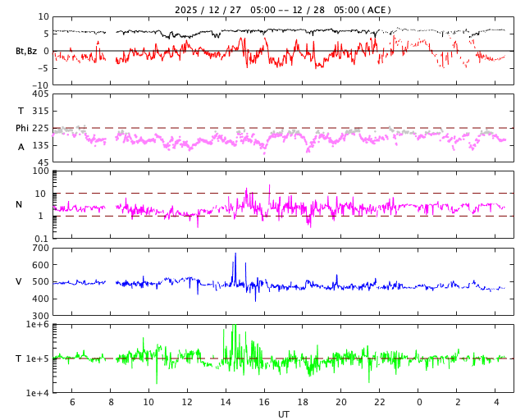Viewport: 525px width, 420px height.
Task: Click the "UT" x-axis label
Action: [283, 414]
